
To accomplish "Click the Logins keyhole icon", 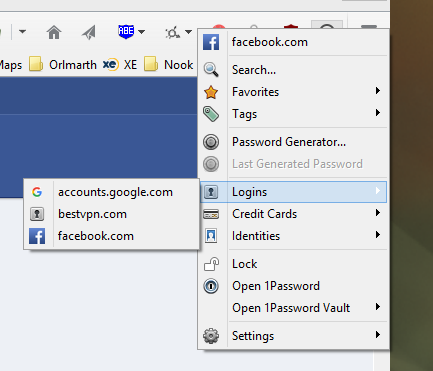I will [x=211, y=192].
